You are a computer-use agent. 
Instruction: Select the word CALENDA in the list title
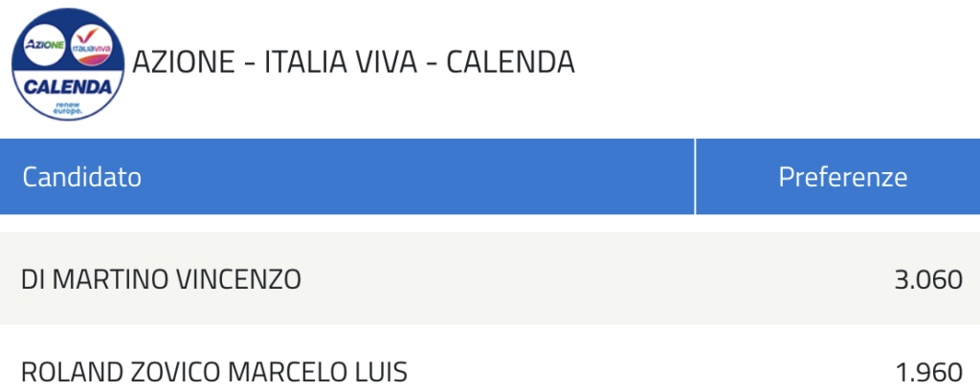(510, 62)
